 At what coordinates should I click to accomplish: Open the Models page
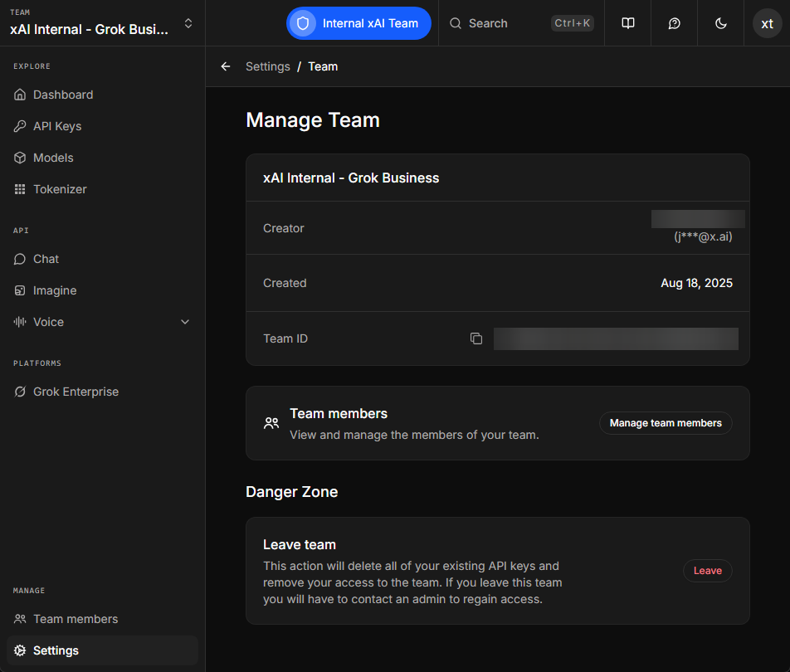102,158
